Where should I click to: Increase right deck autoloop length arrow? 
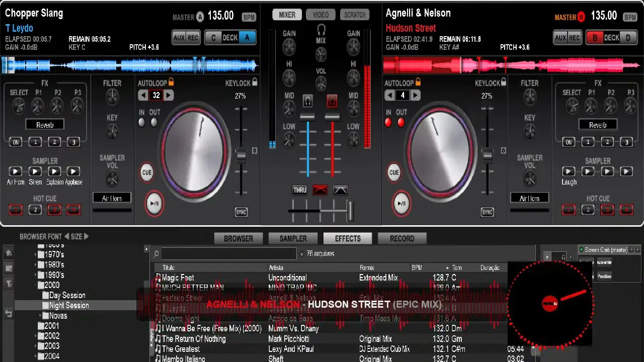coord(416,95)
